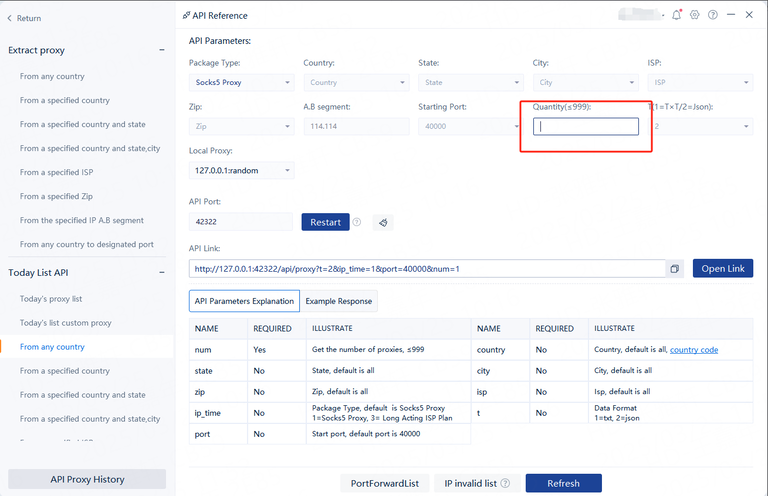The width and height of the screenshot is (768, 496).
Task: Switch to the Example Response tab
Action: [x=339, y=301]
